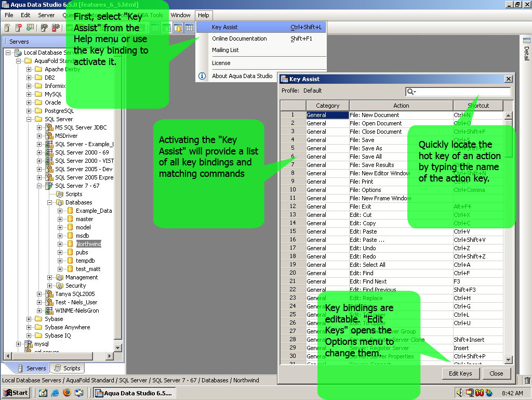The image size is (532, 400).
Task: Select Mailing List menu item
Action: coord(261,50)
